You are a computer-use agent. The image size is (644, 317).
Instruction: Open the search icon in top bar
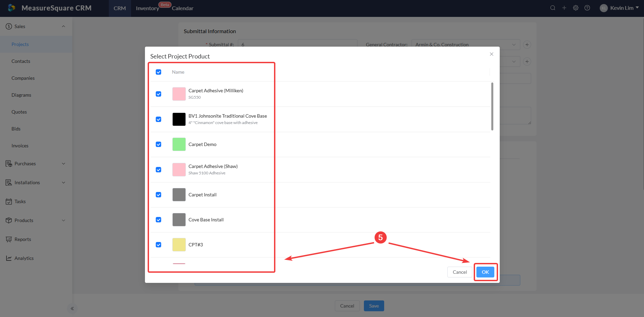[x=553, y=8]
